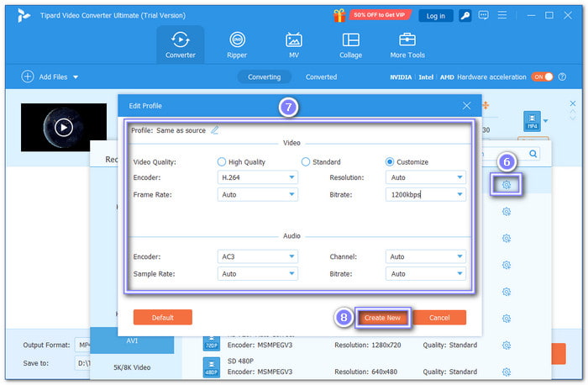Click the MP4 output format icon
This screenshot has height=385, width=588.
pos(532,121)
